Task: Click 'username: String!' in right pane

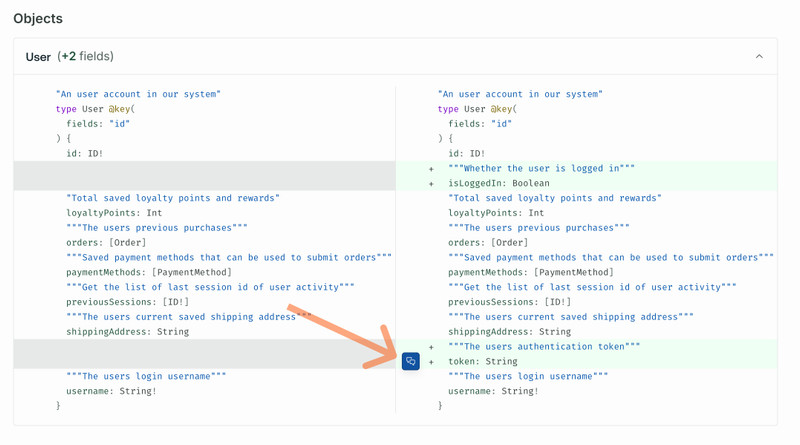Action: 493,391
